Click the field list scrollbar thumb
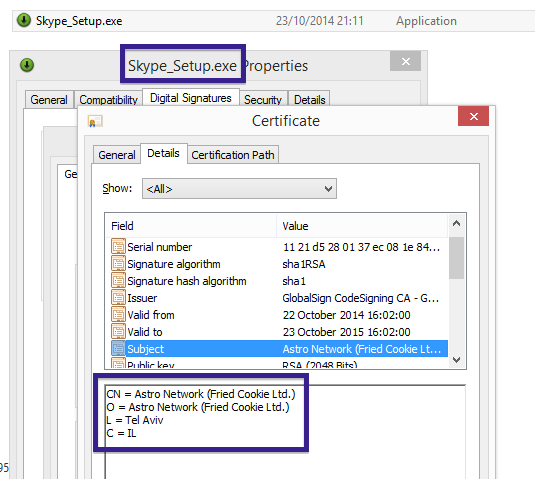The image size is (535, 479). click(x=456, y=258)
